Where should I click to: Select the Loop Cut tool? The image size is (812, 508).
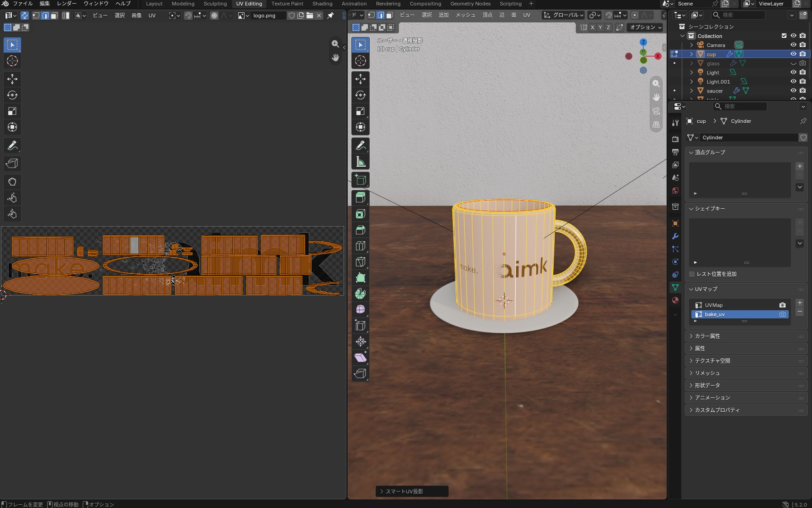[361, 246]
